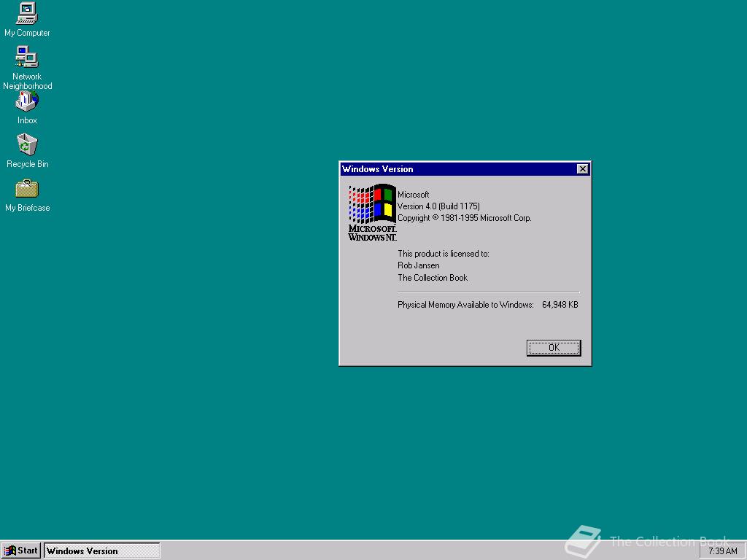Viewport: 747px width, 560px height.
Task: Click the licensed name Rob Jansen
Action: pos(418,265)
